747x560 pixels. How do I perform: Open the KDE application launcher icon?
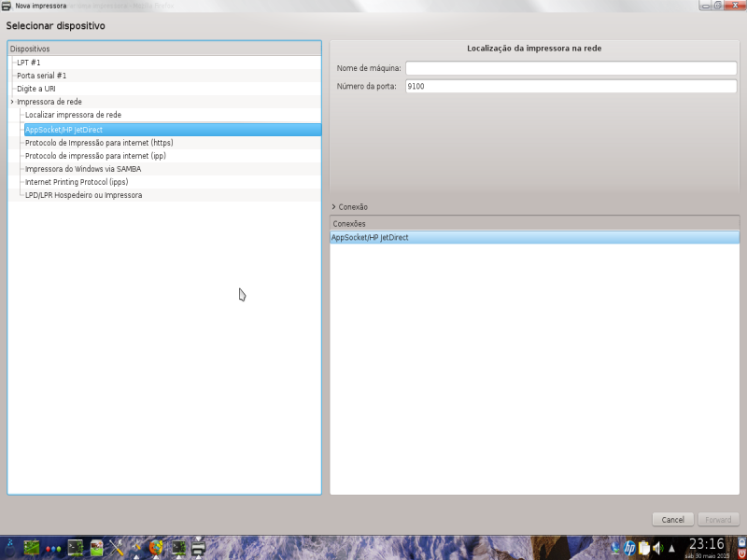[9, 548]
